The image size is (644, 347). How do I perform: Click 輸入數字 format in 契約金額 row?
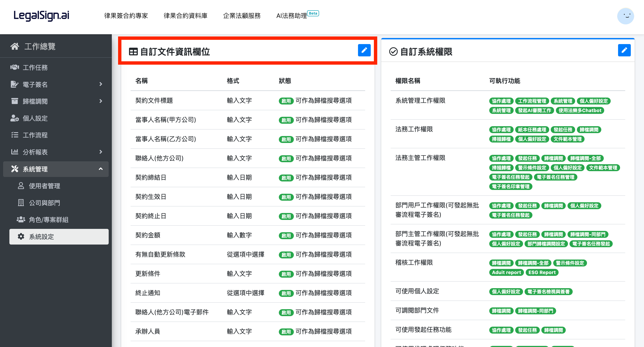click(x=239, y=235)
